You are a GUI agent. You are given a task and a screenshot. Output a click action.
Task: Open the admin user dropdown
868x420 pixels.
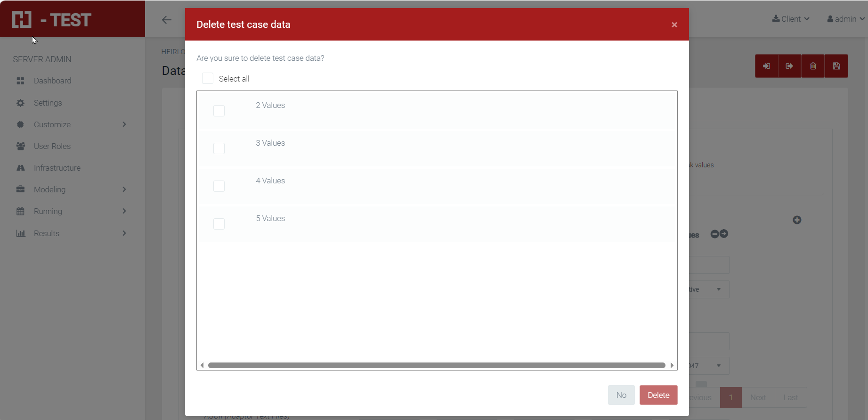(x=845, y=19)
